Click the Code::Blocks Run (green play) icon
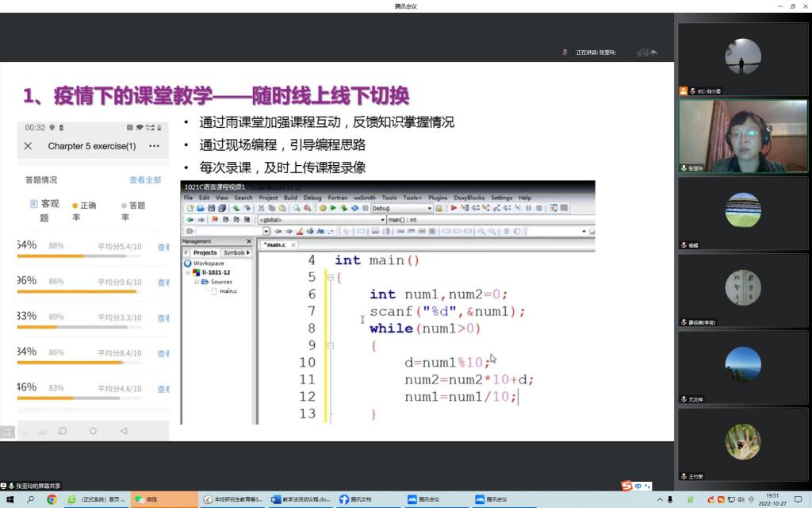The image size is (812, 508). [x=333, y=208]
